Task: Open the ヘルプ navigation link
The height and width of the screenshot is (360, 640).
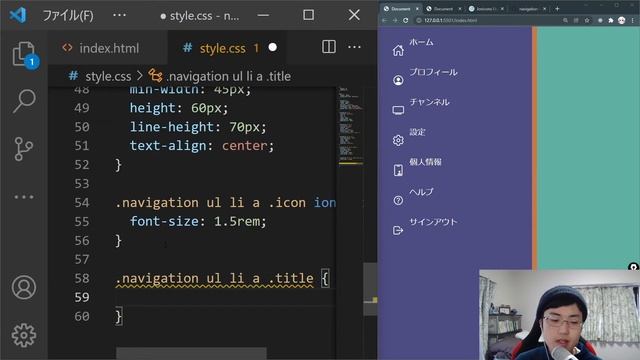Action: click(421, 192)
